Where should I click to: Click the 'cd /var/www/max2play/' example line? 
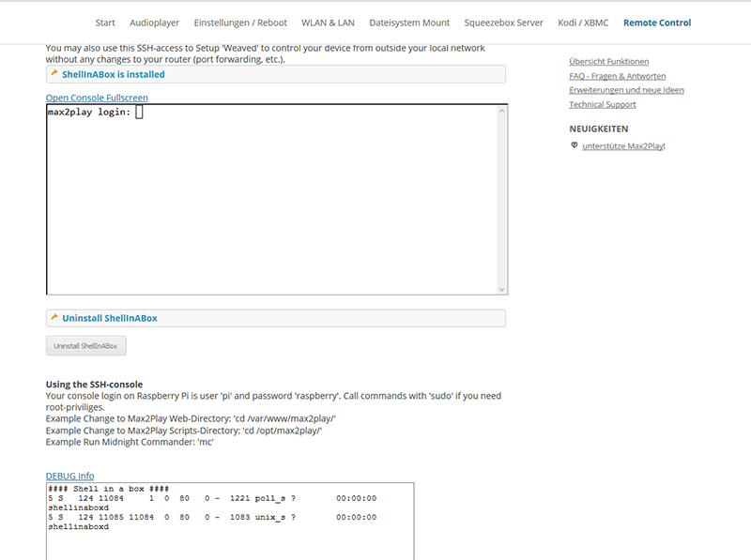[191, 418]
